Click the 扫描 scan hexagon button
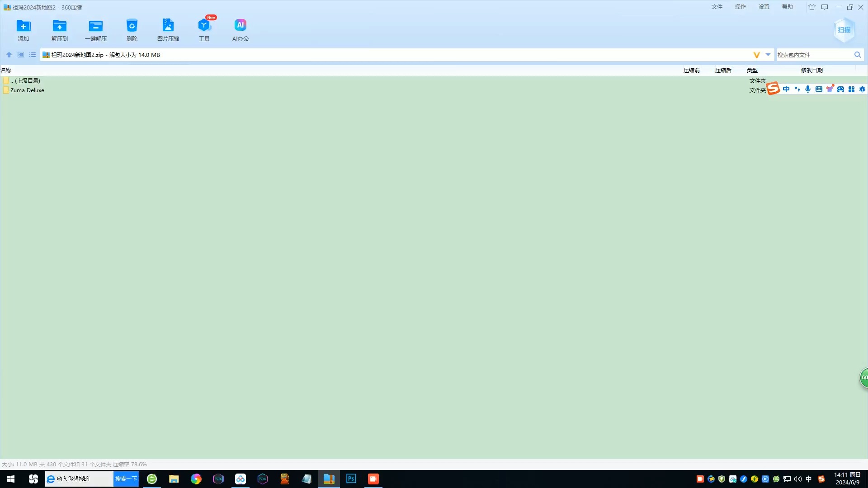The image size is (868, 488). 844,30
